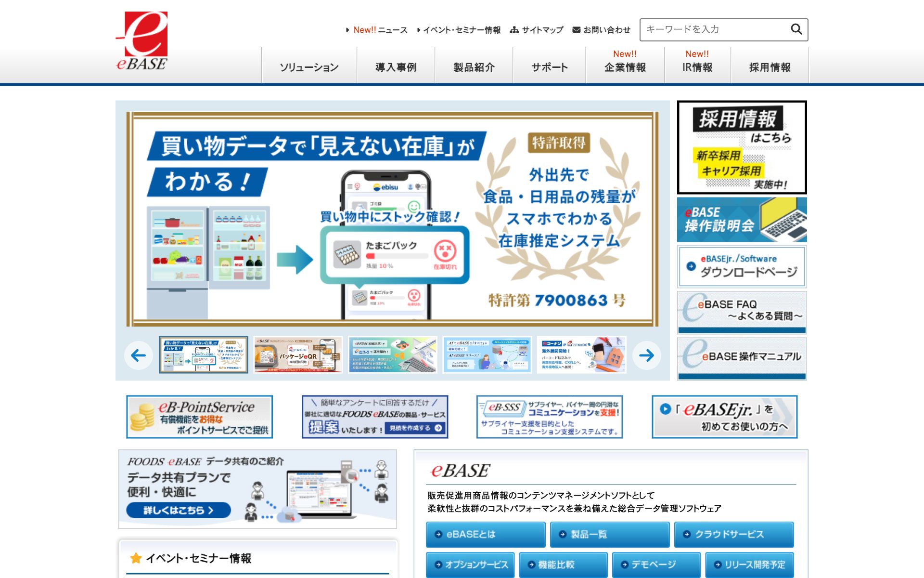The image size is (924, 578).
Task: Click the リリース開発予定 button
Action: coord(749,565)
